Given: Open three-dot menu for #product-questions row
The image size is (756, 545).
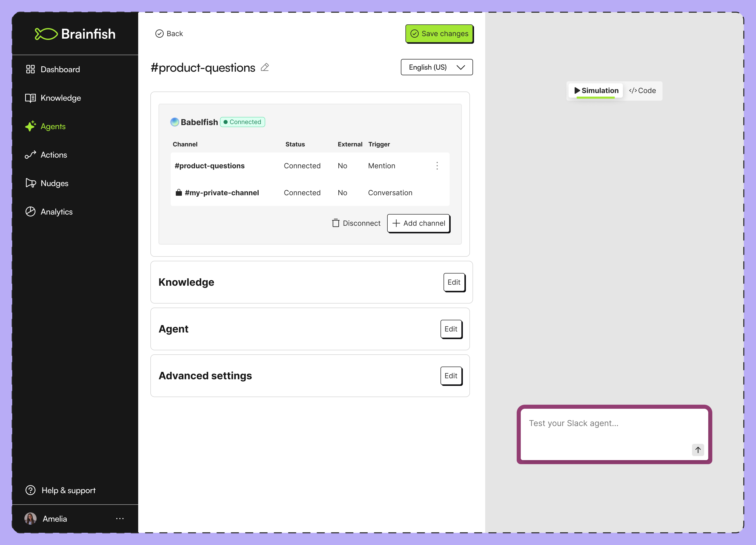Looking at the screenshot, I should coord(437,166).
